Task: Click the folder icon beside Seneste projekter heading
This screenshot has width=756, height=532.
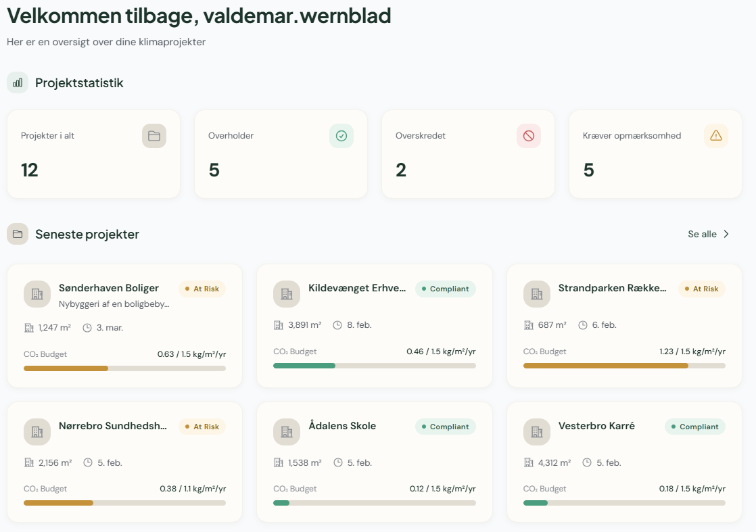Action: 17,233
